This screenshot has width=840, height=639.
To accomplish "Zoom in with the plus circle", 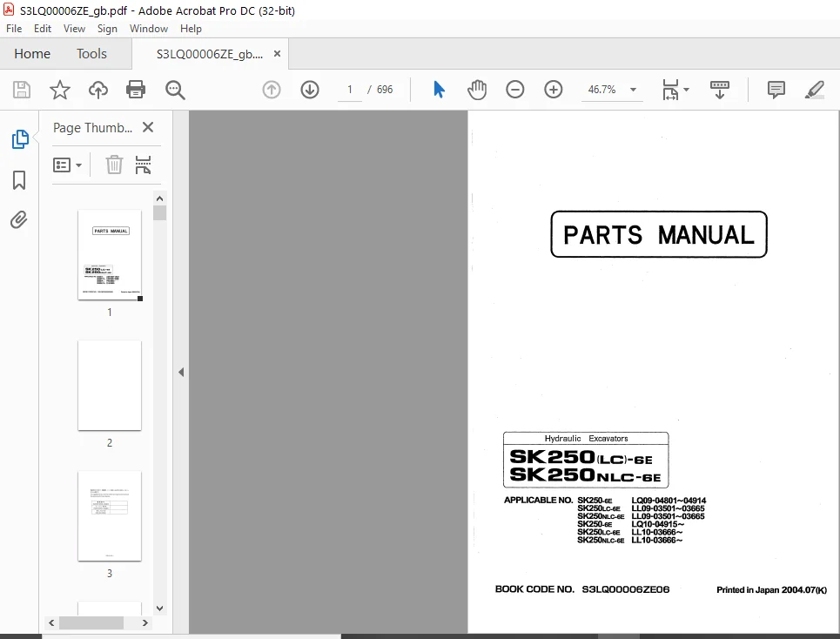I will (554, 90).
